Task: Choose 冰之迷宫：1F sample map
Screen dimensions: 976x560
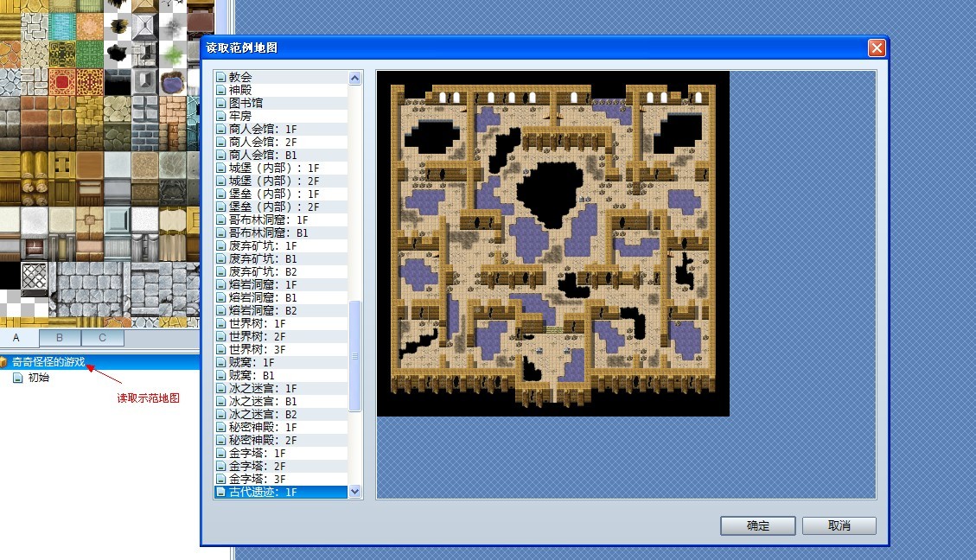Action: [x=281, y=388]
